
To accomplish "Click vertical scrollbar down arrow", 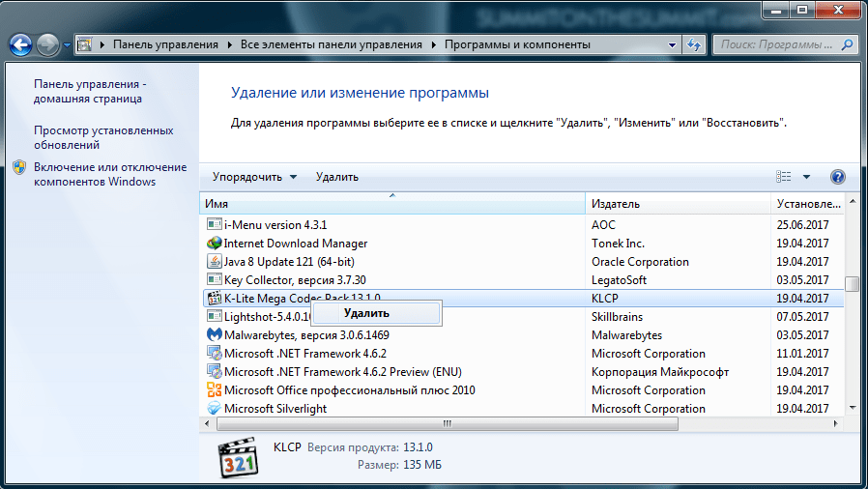I will [853, 408].
